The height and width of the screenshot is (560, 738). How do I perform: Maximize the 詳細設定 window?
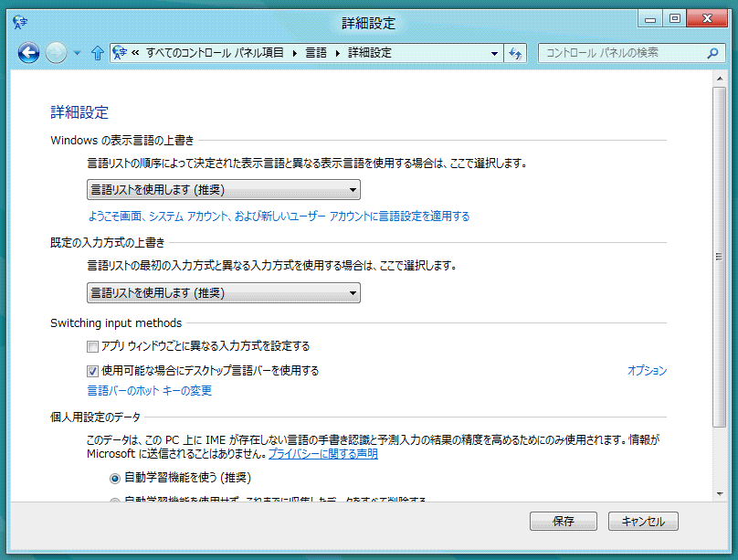click(x=674, y=19)
